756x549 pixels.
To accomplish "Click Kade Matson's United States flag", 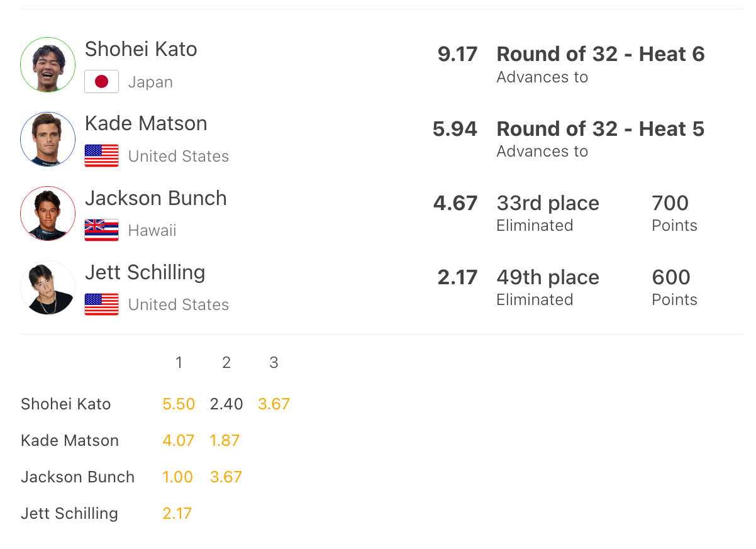I will (x=101, y=156).
